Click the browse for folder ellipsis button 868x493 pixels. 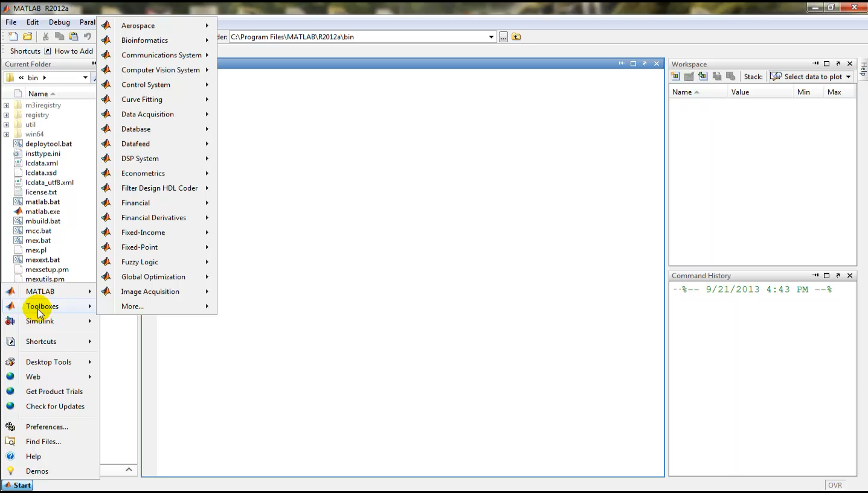click(x=503, y=37)
